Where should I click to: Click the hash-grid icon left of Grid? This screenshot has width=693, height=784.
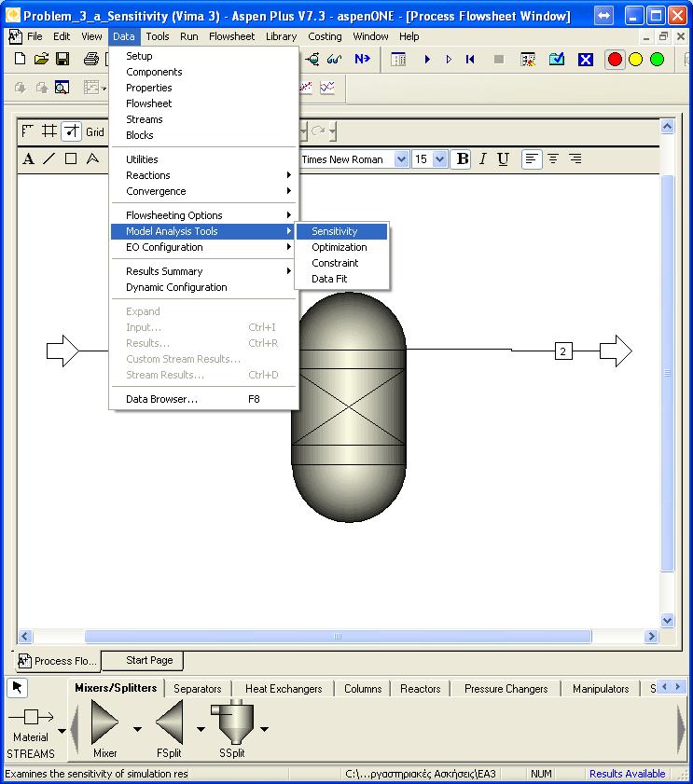(49, 131)
